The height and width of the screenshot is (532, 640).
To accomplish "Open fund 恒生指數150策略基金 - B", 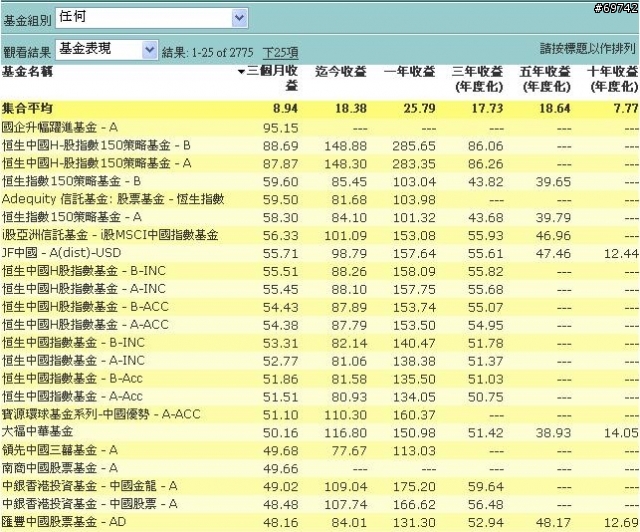I will [x=71, y=181].
